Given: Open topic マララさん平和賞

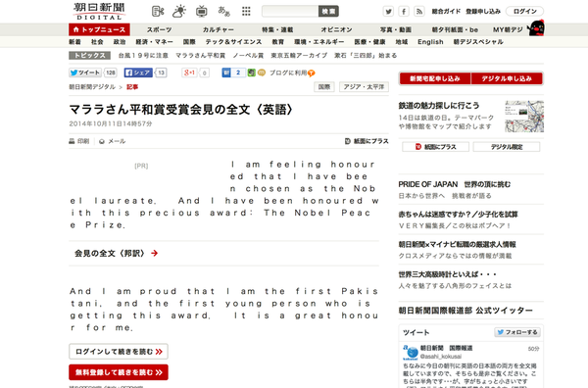Looking at the screenshot, I should 201,56.
